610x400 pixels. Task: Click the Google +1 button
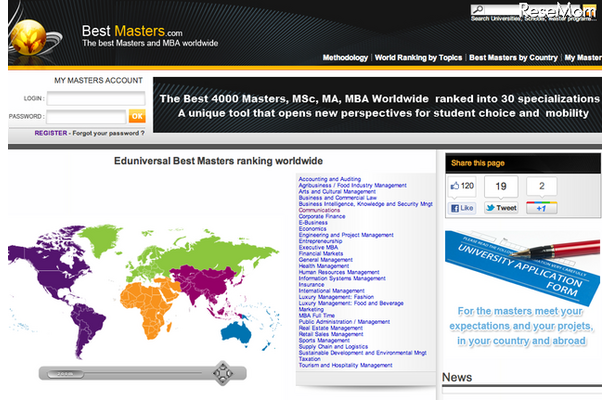point(542,208)
